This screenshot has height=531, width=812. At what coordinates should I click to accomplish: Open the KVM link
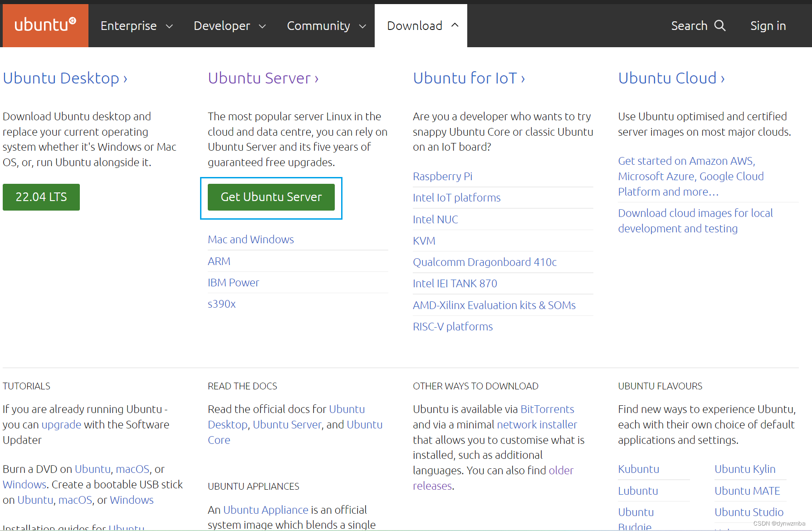click(424, 241)
